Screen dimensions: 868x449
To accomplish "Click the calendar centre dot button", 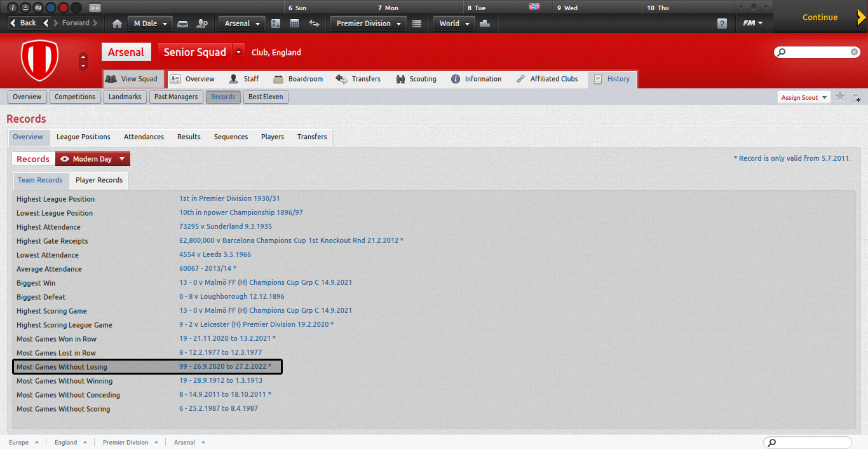I will point(754,6).
